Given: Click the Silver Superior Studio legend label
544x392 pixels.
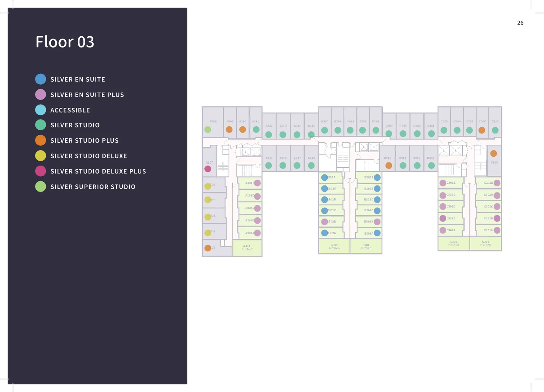Looking at the screenshot, I should 93,187.
